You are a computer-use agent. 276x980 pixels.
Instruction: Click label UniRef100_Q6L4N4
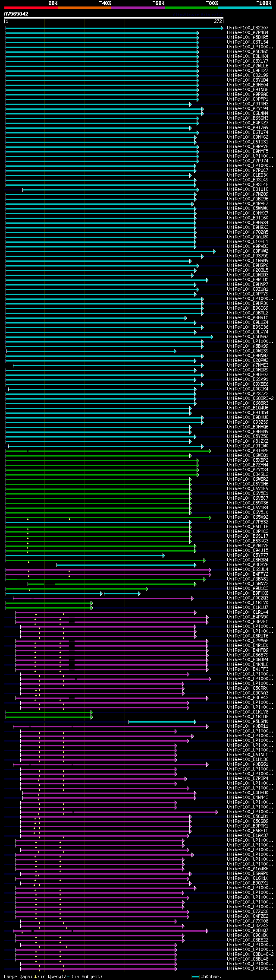pyautogui.click(x=248, y=114)
